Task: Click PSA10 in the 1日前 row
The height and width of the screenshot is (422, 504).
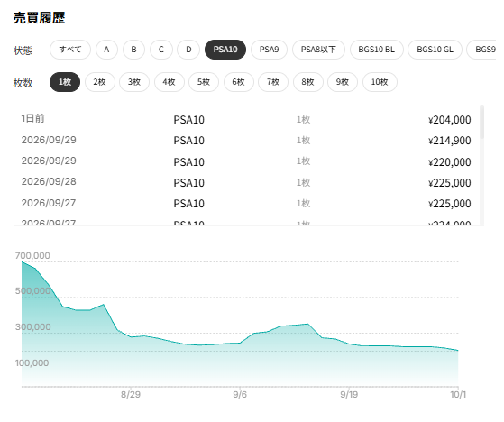Action: pyautogui.click(x=189, y=120)
